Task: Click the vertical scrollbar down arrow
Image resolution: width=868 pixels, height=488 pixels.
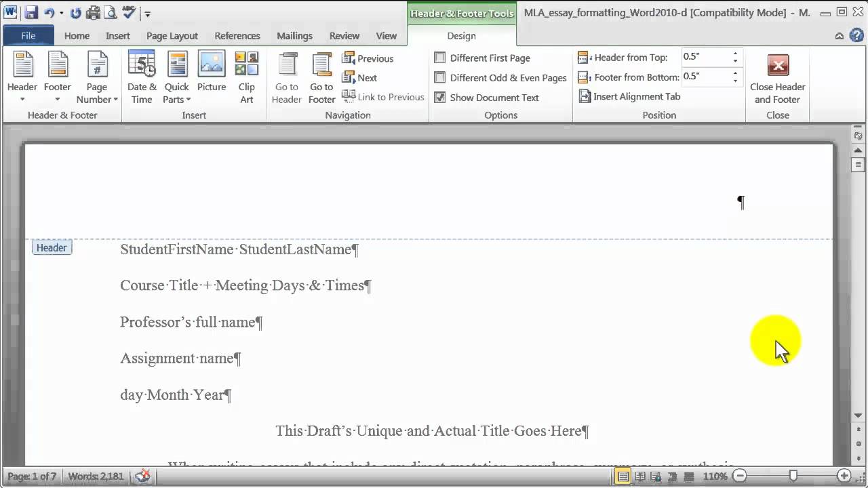Action: click(859, 415)
